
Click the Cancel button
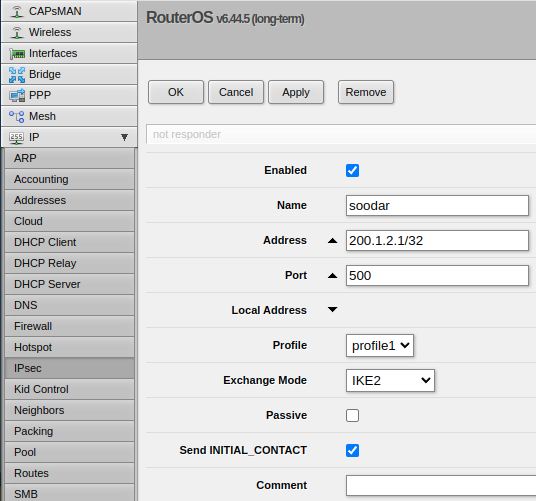coord(236,92)
